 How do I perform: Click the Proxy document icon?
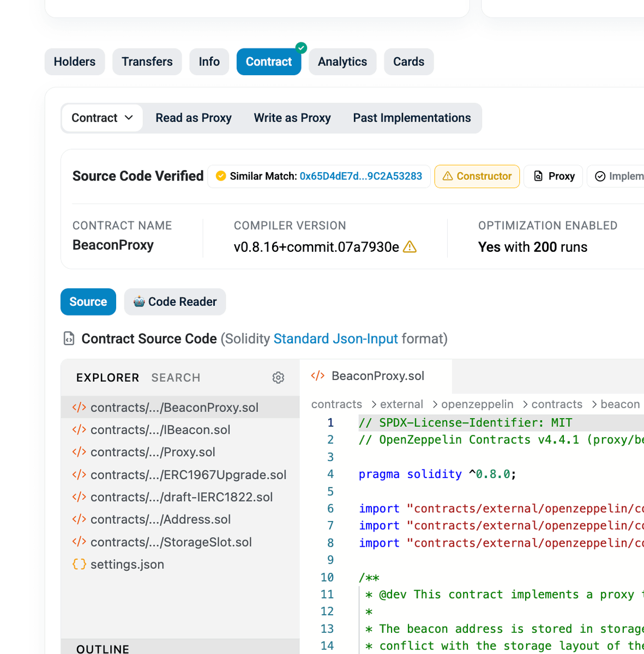tap(538, 176)
